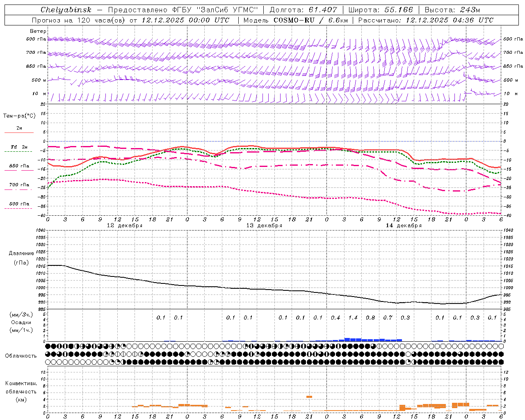
Task: Select the longitude value Долгота: 61.407
Action: [304, 10]
